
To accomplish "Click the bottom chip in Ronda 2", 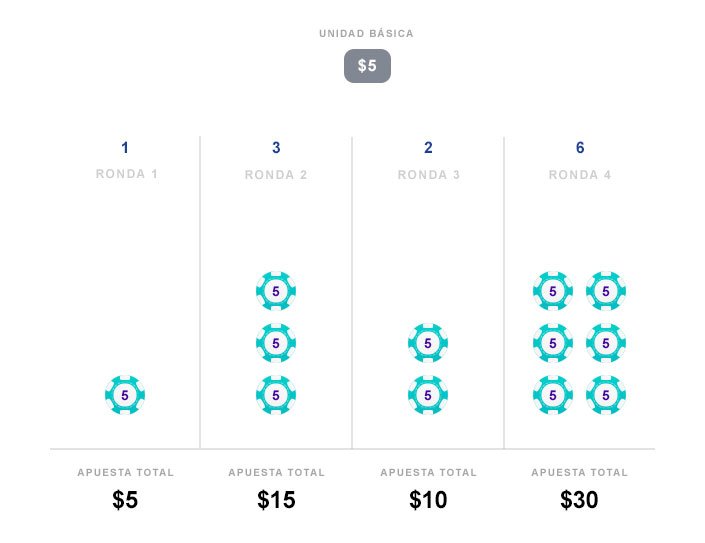I will point(276,395).
